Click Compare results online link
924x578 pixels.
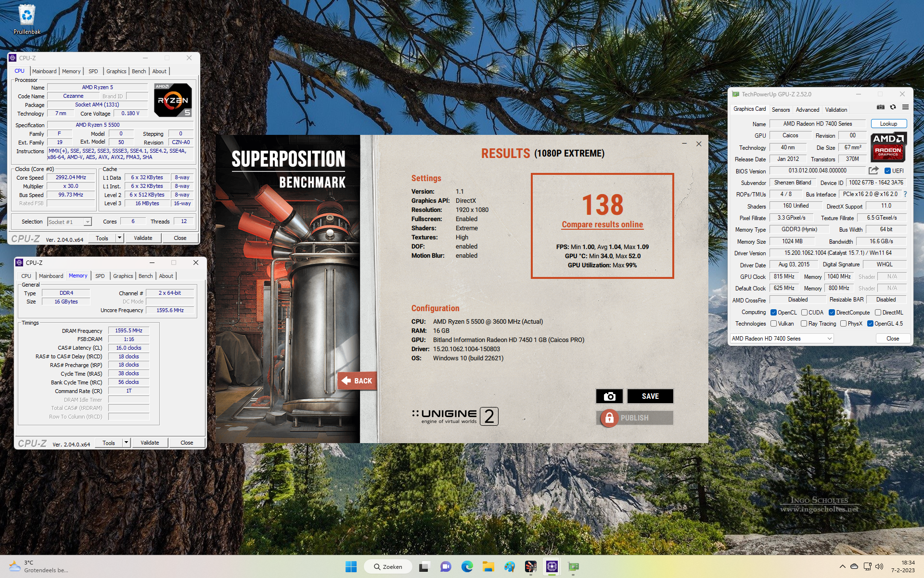click(x=602, y=224)
